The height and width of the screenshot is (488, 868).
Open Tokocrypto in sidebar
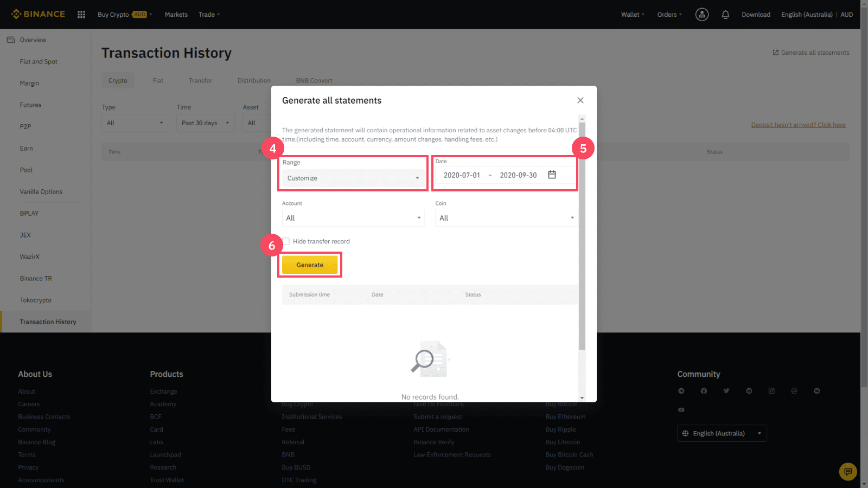click(x=36, y=300)
